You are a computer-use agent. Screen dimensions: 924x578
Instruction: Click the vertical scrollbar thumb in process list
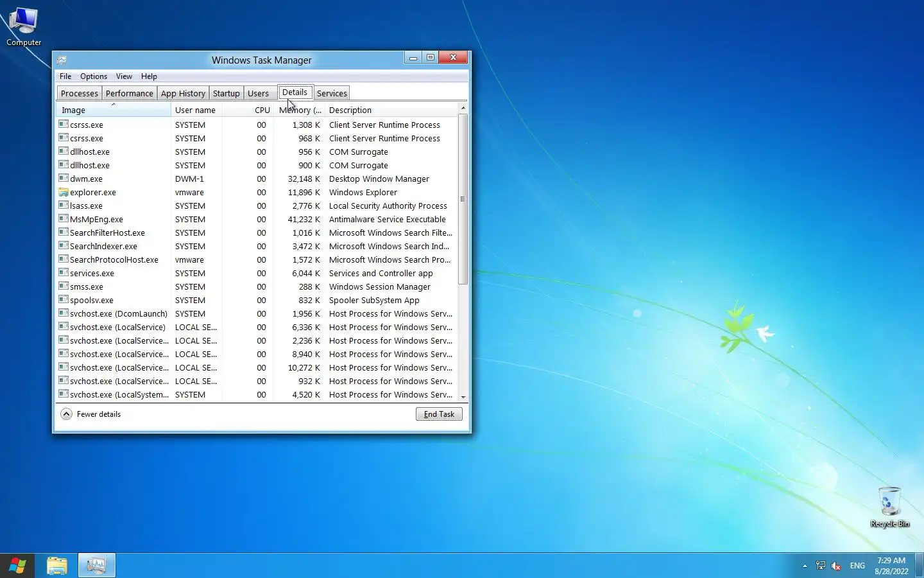463,199
